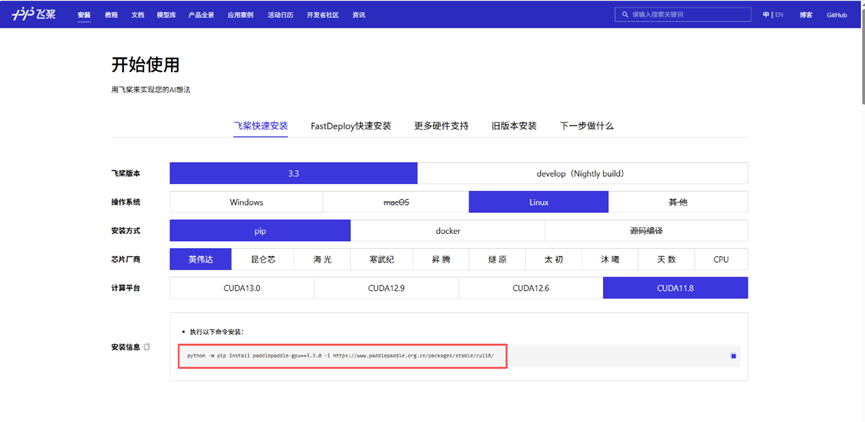
Task: Open the 产品全景 nav menu item
Action: click(x=201, y=15)
